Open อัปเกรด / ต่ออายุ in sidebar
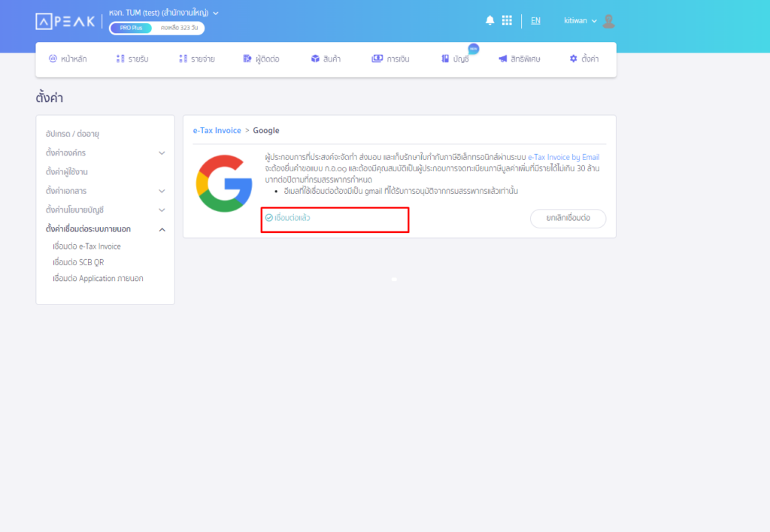This screenshot has width=770, height=532. click(73, 134)
